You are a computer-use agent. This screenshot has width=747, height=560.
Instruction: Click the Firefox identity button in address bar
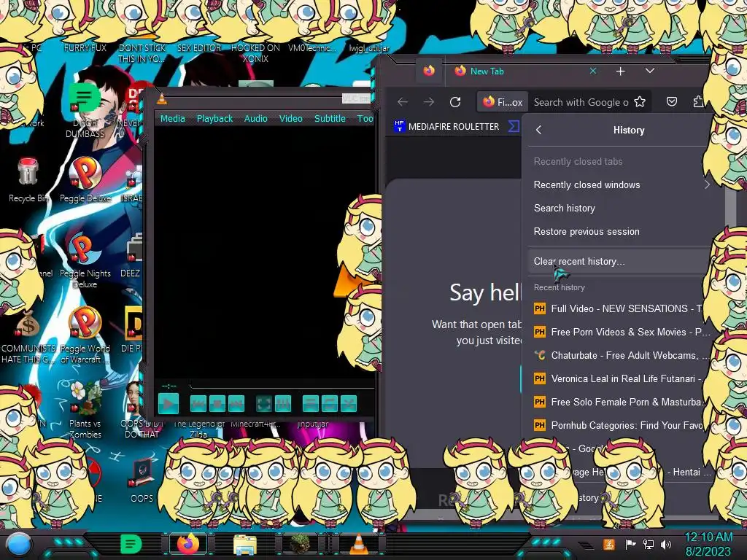pos(503,102)
